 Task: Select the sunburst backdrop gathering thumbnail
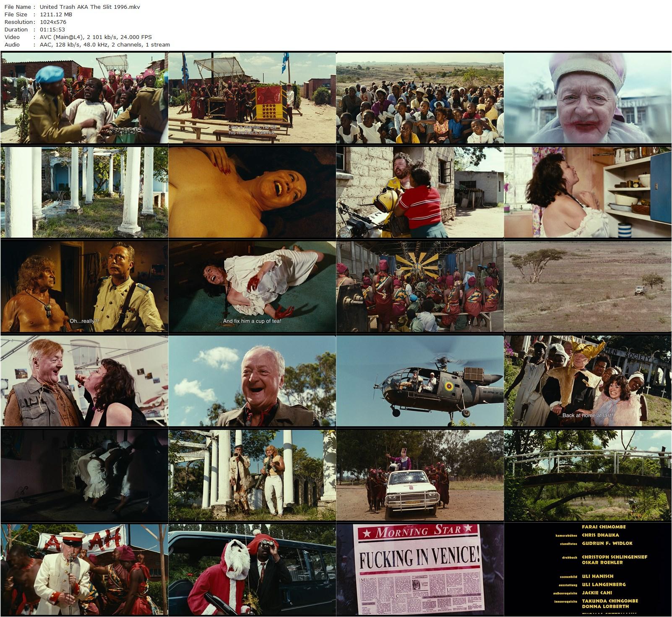419,286
